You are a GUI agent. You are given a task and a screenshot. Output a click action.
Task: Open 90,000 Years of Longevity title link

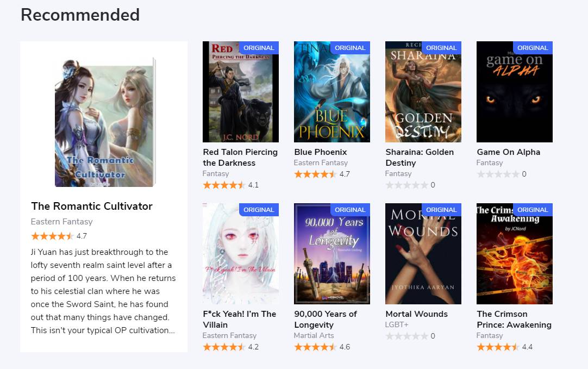point(326,319)
